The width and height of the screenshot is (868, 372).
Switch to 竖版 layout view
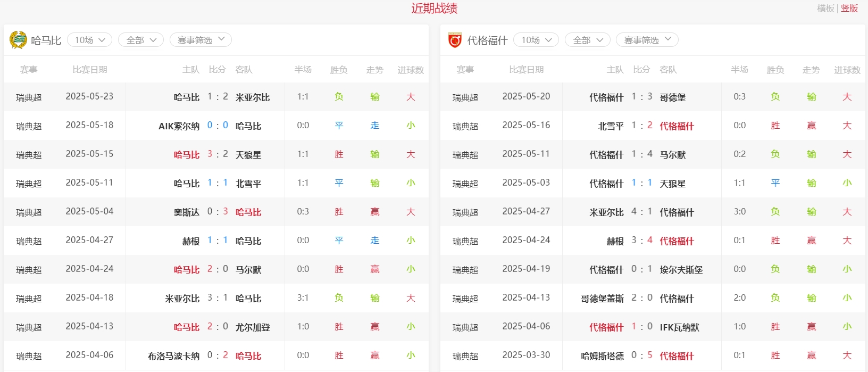coord(849,9)
